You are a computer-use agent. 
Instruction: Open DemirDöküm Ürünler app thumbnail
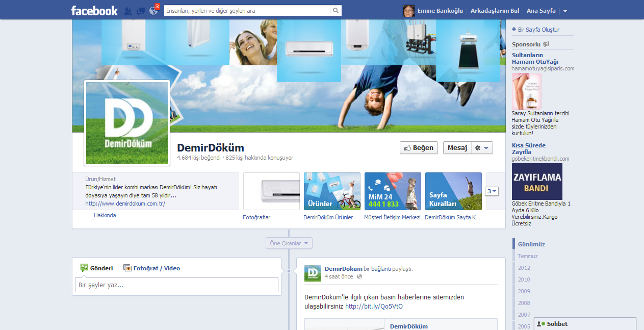pos(332,191)
